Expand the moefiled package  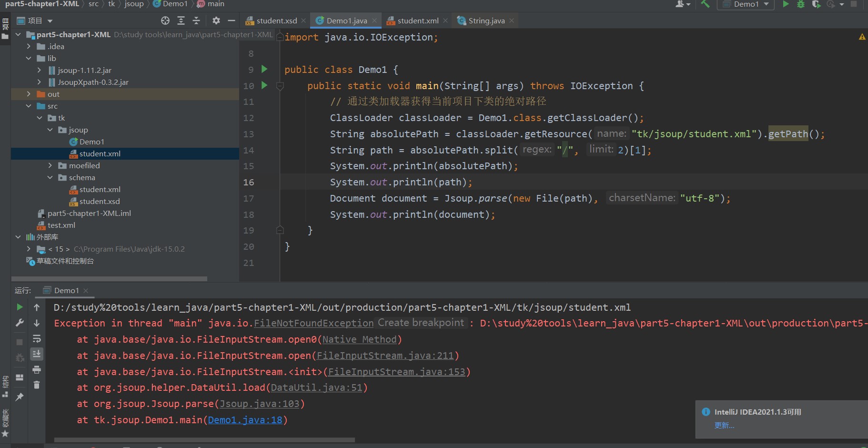[50, 165]
